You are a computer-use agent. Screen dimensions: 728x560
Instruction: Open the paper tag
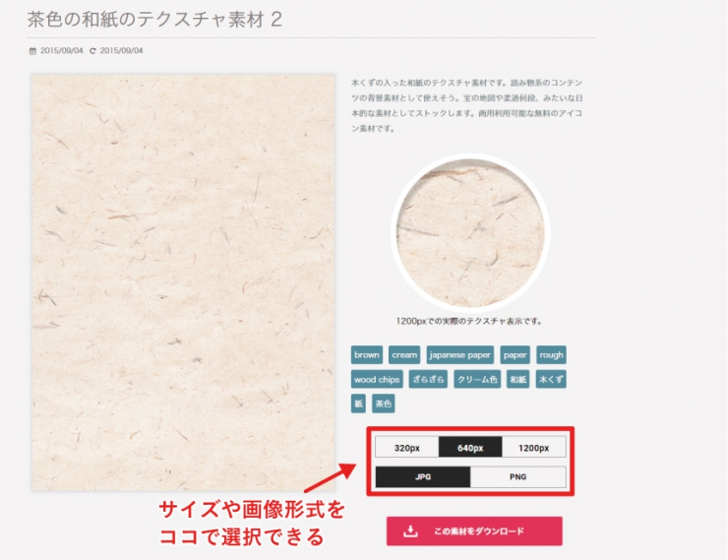515,354
